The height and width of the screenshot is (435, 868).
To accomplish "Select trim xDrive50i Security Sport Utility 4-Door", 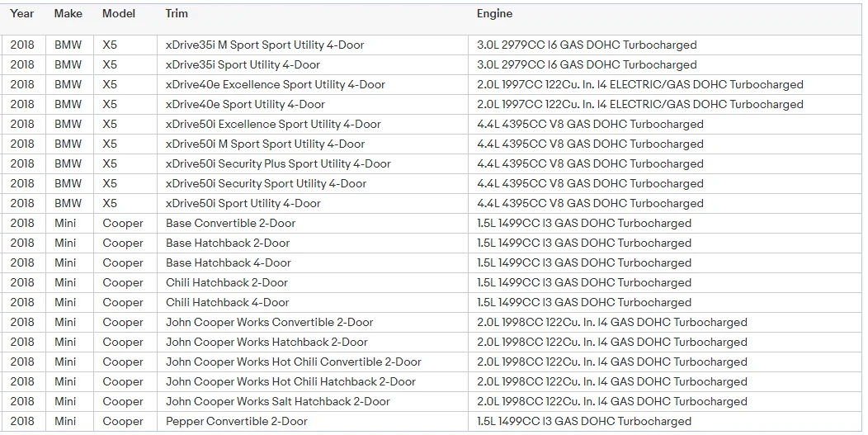I will tap(266, 184).
